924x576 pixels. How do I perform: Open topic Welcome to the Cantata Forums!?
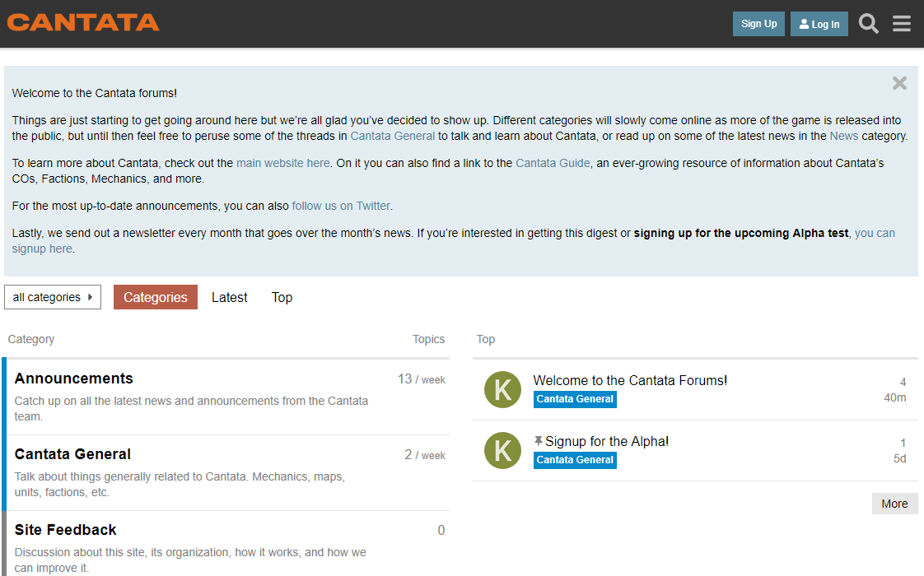click(630, 380)
